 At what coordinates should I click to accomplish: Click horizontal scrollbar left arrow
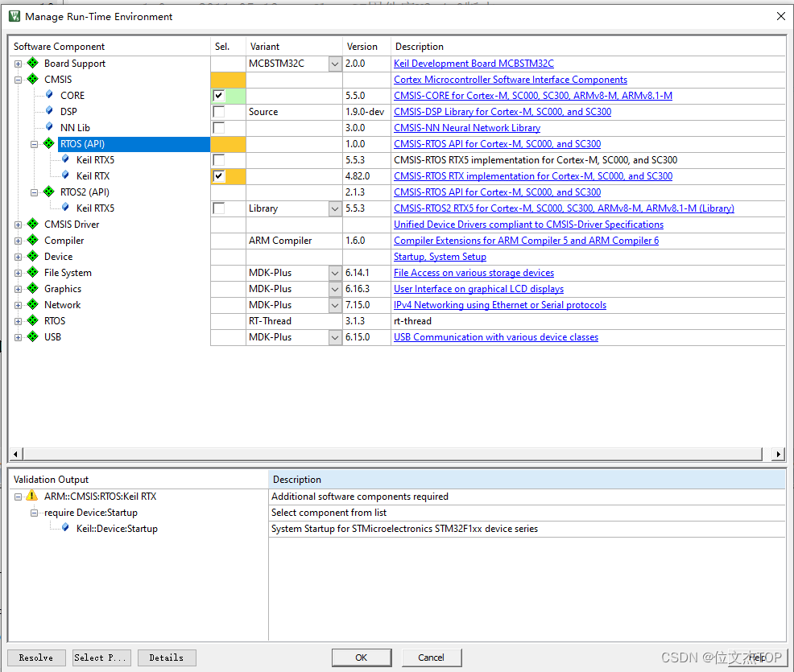click(15, 454)
